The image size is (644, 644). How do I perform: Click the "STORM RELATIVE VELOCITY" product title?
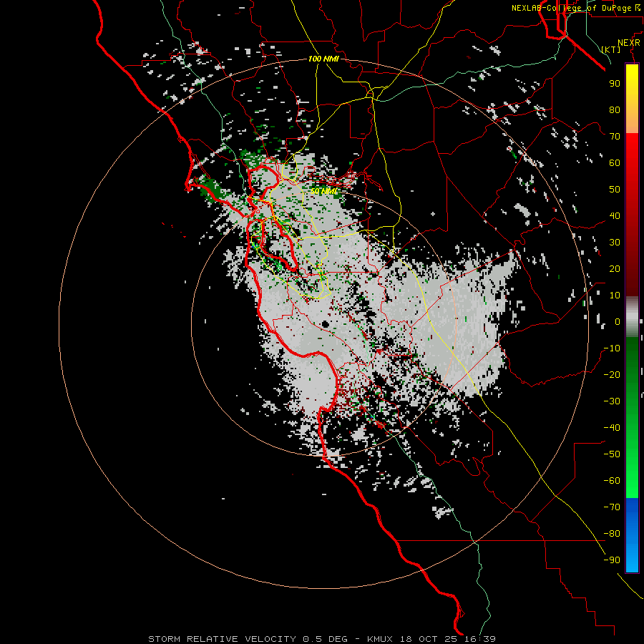point(222,639)
